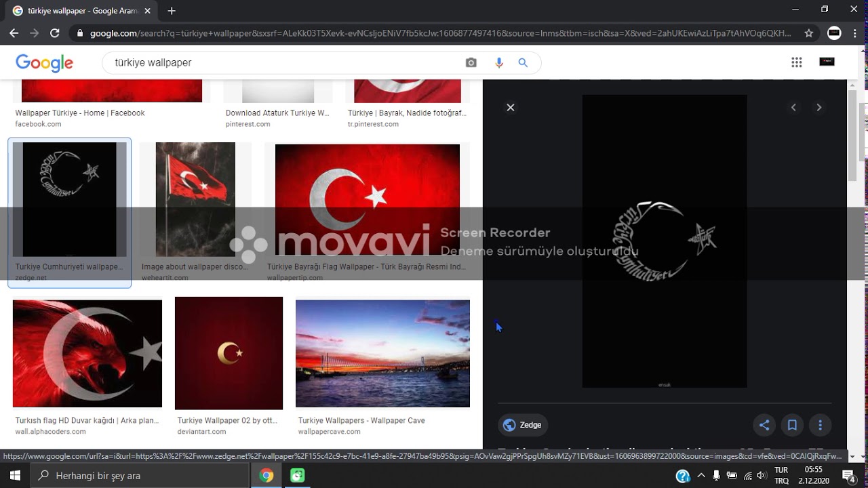Open help question mark tray icon

click(x=683, y=476)
